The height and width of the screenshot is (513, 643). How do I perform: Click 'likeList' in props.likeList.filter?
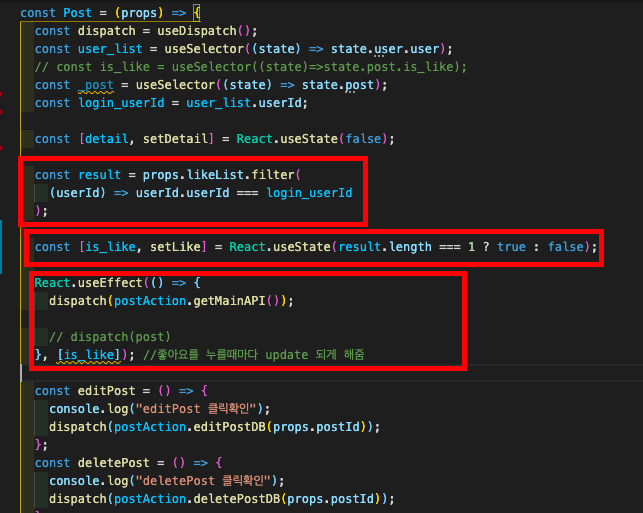pos(215,175)
